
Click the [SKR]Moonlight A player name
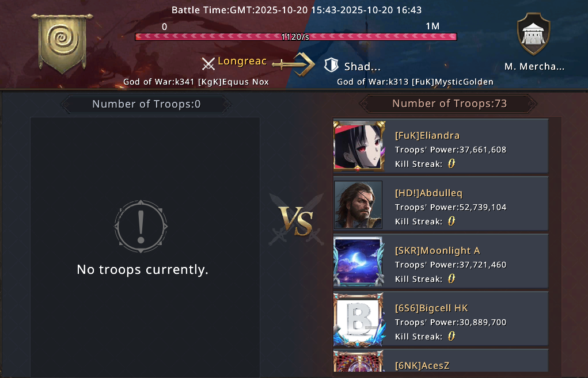click(437, 251)
